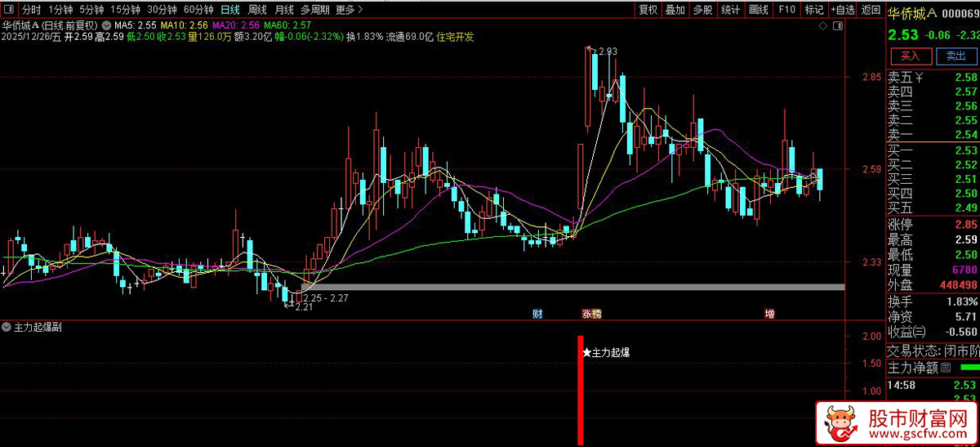Switch to 周线 weekly chart tab
Viewport: 980px width, 447px height.
click(257, 10)
